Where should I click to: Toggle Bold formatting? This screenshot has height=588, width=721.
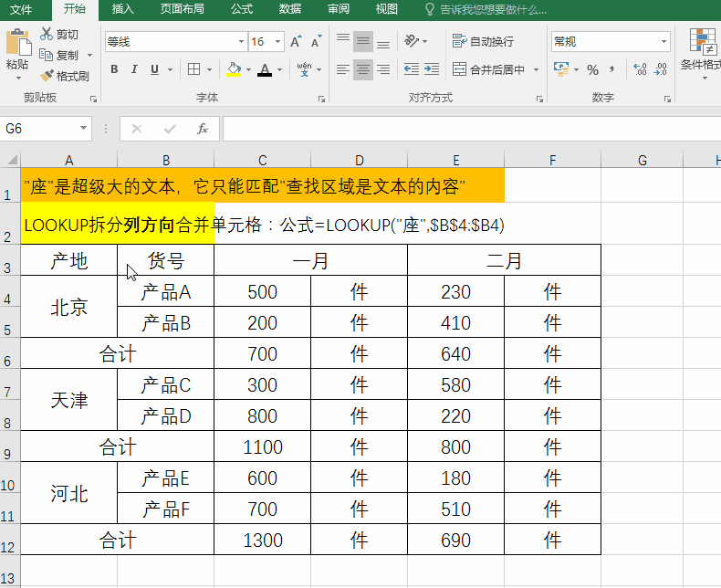click(114, 69)
